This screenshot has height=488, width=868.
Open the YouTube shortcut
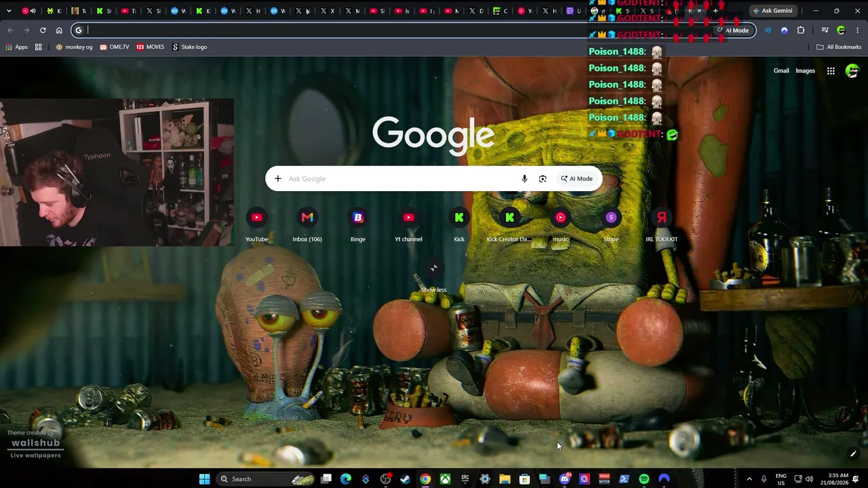[256, 225]
